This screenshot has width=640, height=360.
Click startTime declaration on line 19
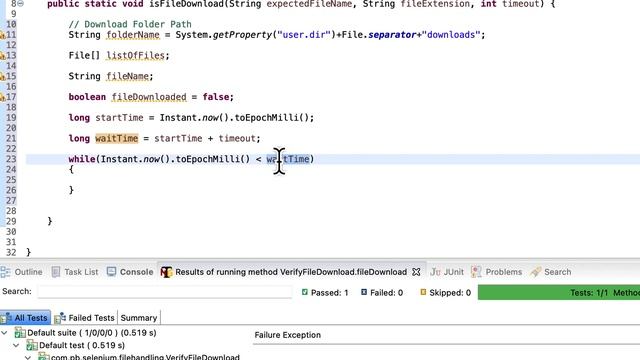click(x=120, y=118)
